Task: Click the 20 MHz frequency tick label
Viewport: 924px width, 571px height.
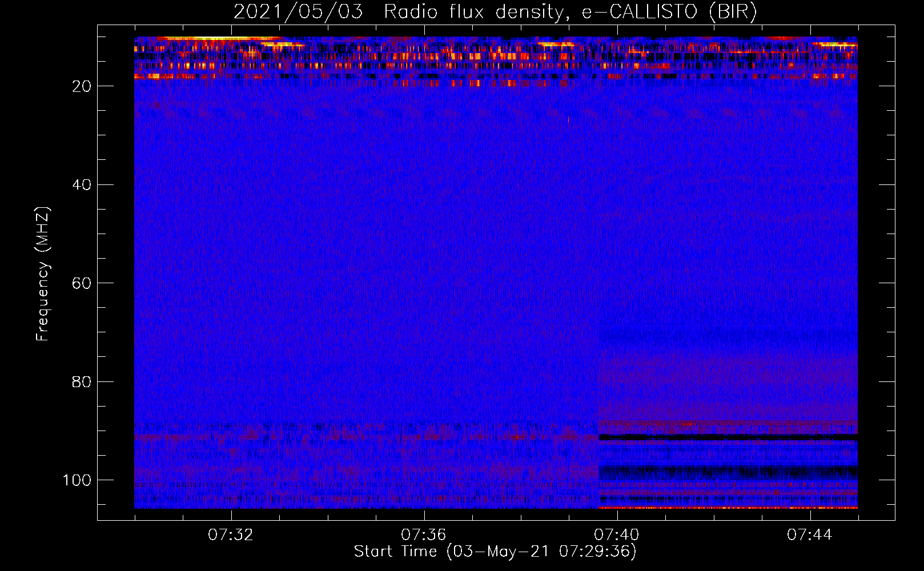Action: pyautogui.click(x=82, y=86)
